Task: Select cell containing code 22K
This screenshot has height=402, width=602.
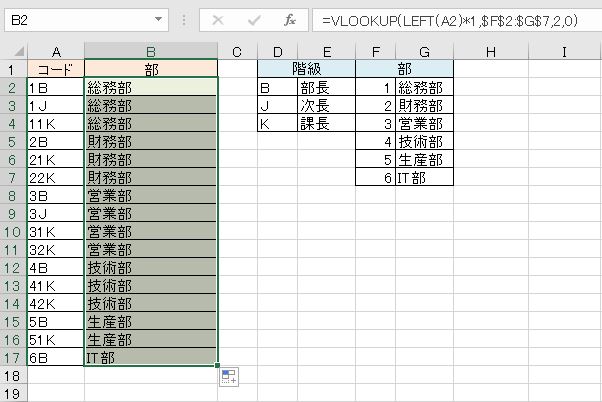Action: pyautogui.click(x=56, y=178)
